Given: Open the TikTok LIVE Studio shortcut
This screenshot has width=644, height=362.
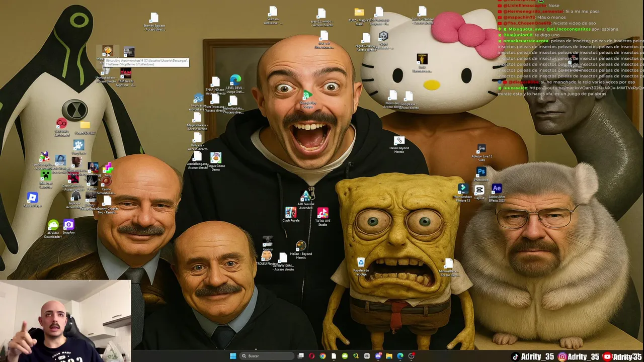Looking at the screenshot, I should pos(323,217).
